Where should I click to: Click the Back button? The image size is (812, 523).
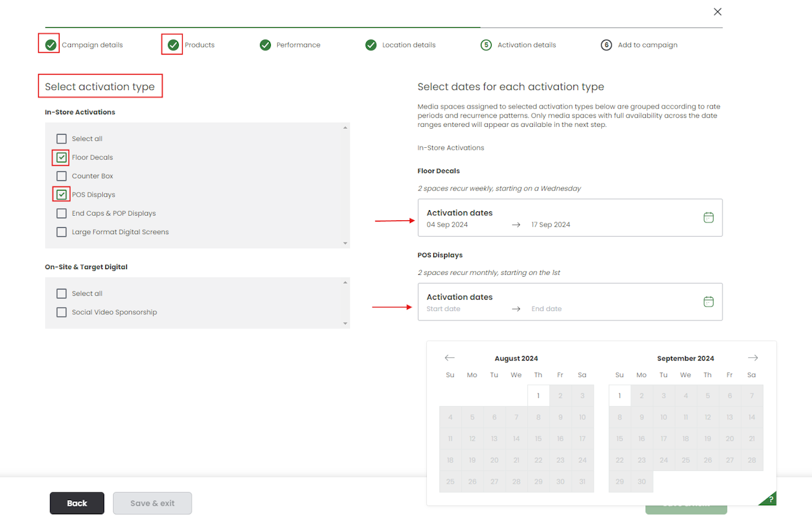(77, 503)
